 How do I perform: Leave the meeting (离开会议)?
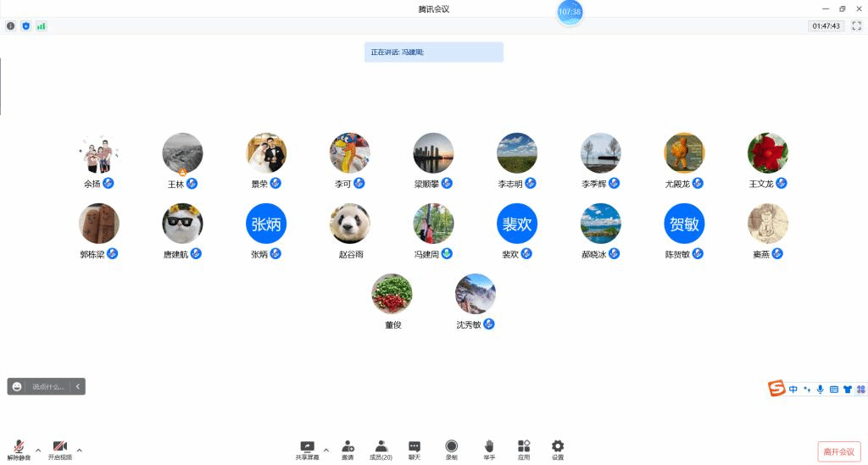839,451
